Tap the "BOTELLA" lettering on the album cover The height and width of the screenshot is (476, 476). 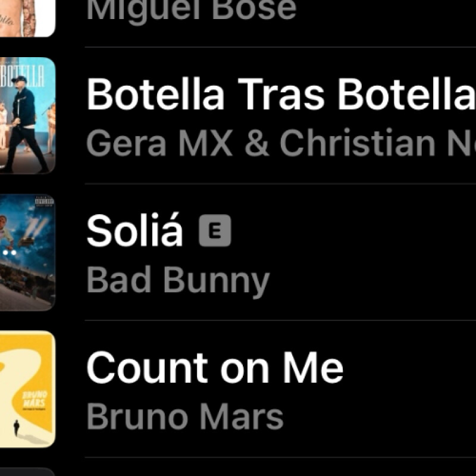pyautogui.click(x=30, y=77)
